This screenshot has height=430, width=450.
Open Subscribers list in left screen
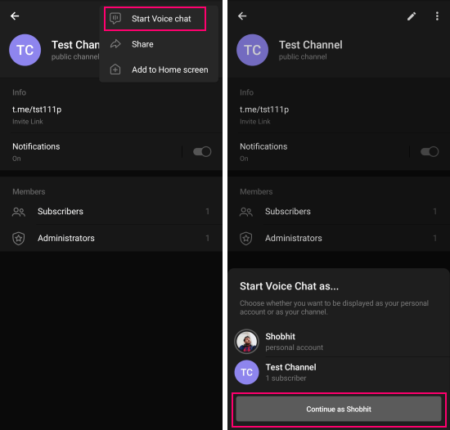[x=111, y=211]
